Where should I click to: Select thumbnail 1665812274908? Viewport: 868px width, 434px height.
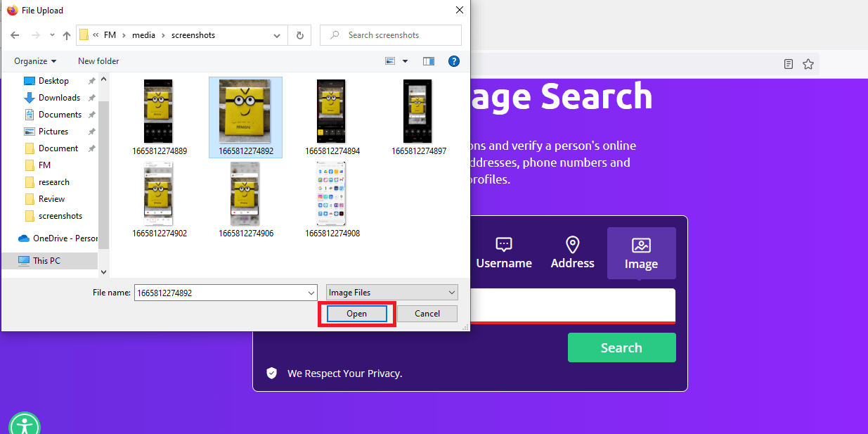click(332, 199)
